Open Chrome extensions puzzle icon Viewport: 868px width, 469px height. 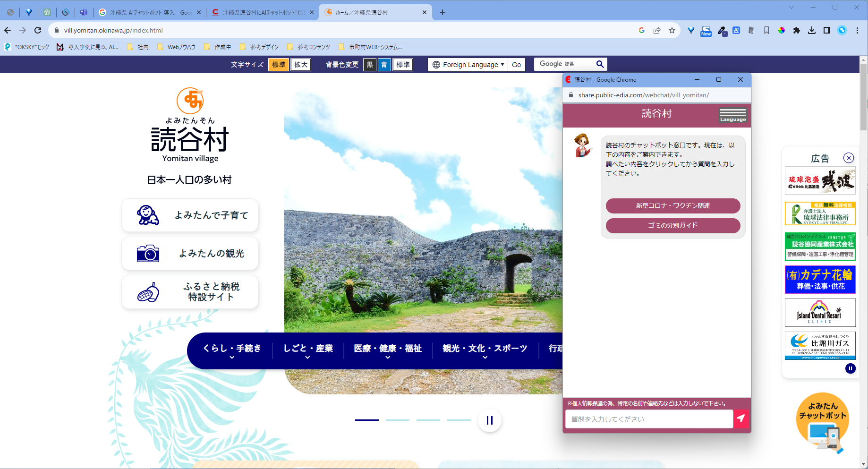(x=797, y=30)
